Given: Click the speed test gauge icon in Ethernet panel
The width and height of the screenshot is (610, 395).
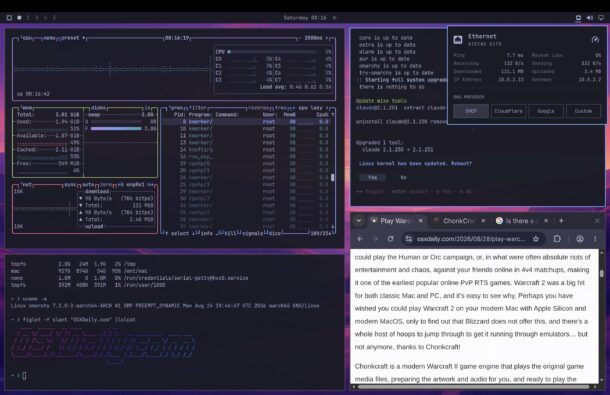Looking at the screenshot, I should [595, 39].
